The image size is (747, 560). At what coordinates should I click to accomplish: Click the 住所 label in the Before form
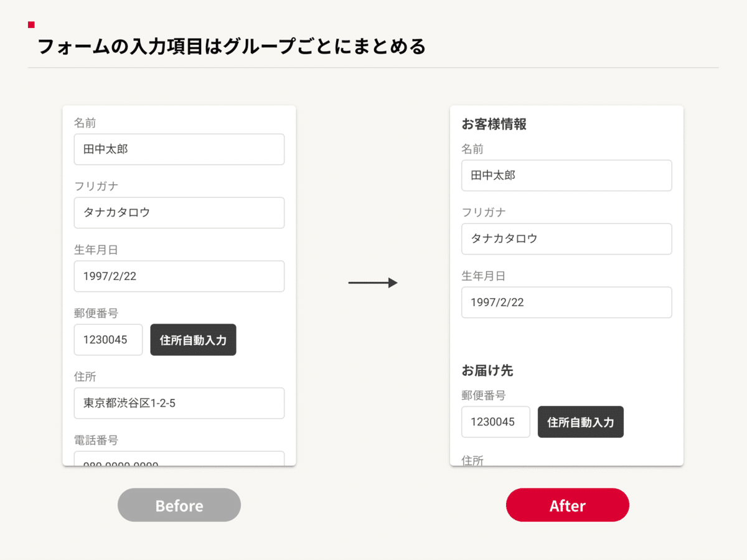point(85,377)
